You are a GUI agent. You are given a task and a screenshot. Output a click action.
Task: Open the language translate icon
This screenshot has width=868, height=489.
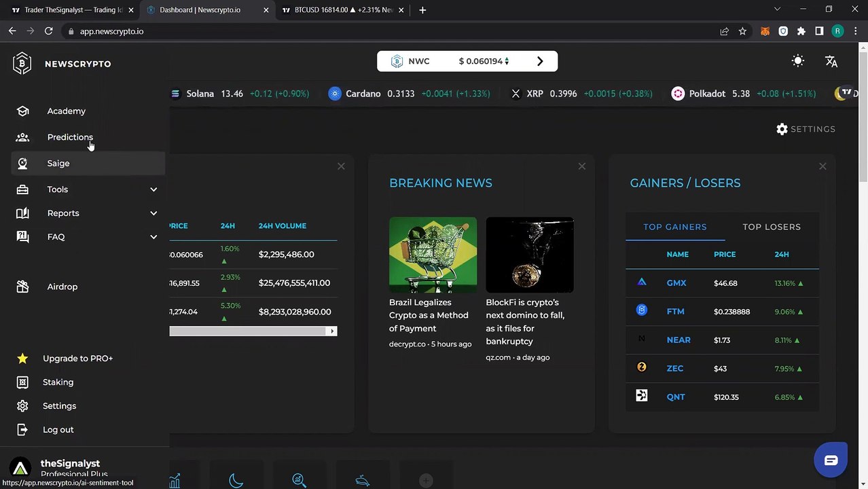click(831, 61)
